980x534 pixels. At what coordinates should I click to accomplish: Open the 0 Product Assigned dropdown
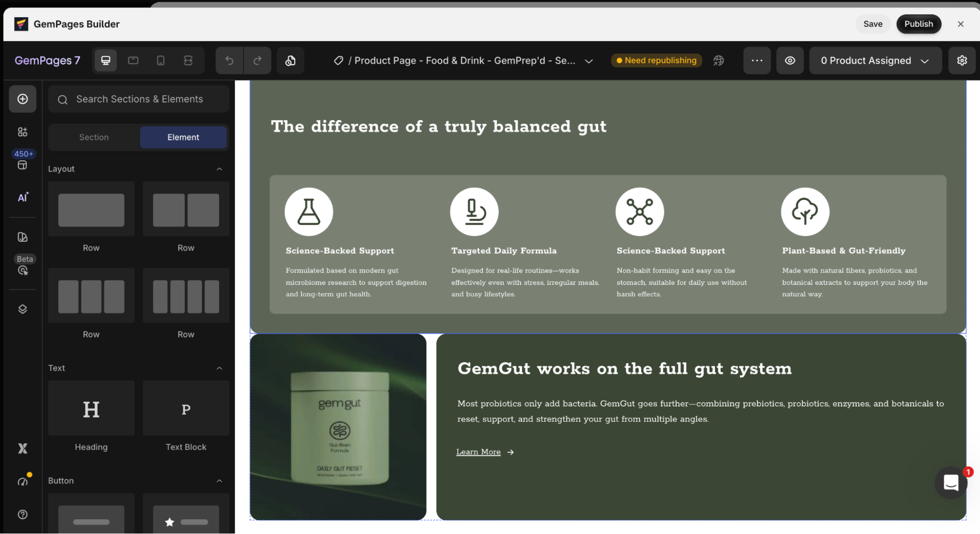[875, 60]
